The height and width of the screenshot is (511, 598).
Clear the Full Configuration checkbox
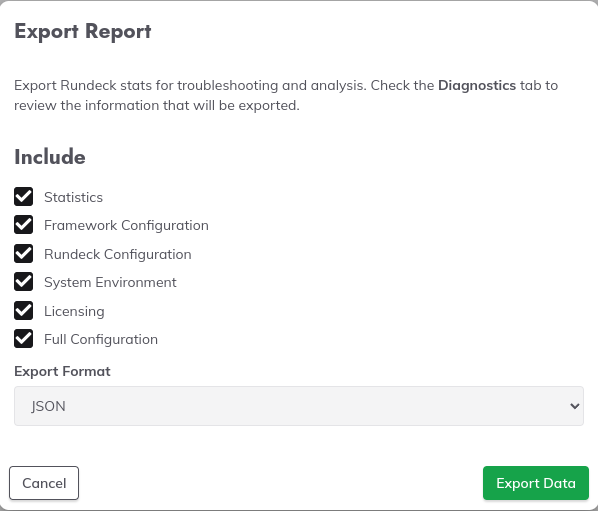coord(24,339)
